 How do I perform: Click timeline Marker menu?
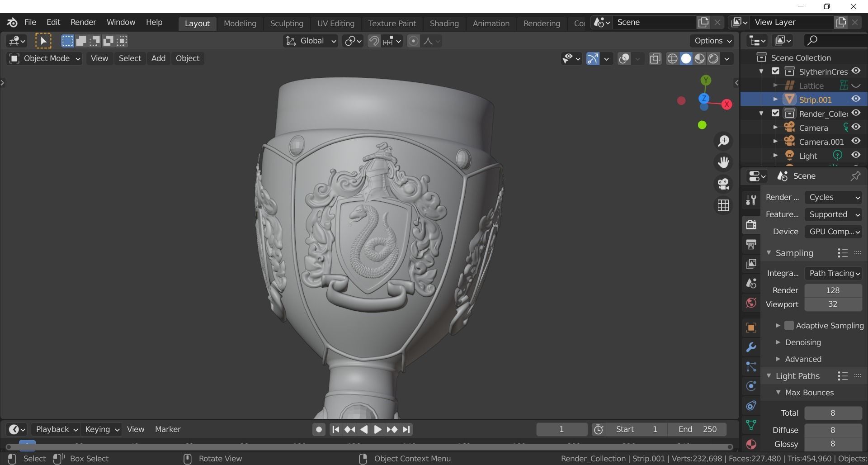point(168,430)
